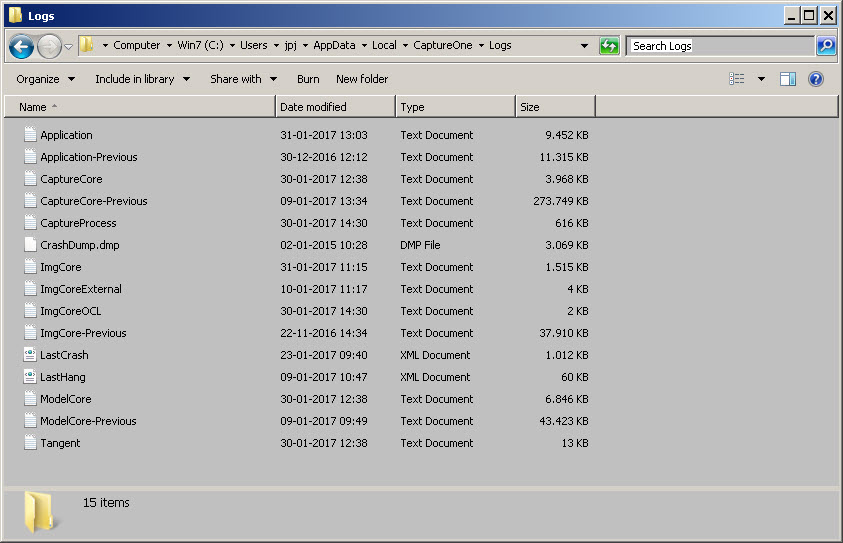Click the search magnifier button
Image resolution: width=843 pixels, height=543 pixels.
pos(826,46)
